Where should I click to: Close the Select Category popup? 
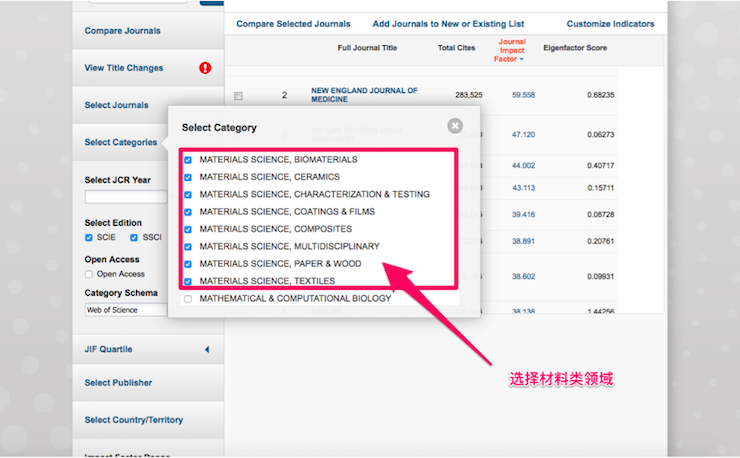455,126
